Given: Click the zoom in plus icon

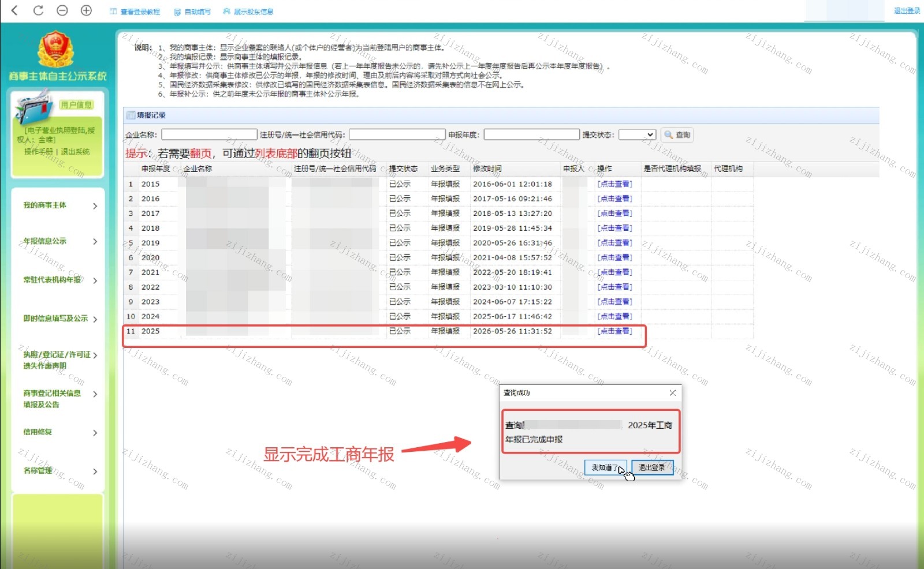Looking at the screenshot, I should [86, 10].
